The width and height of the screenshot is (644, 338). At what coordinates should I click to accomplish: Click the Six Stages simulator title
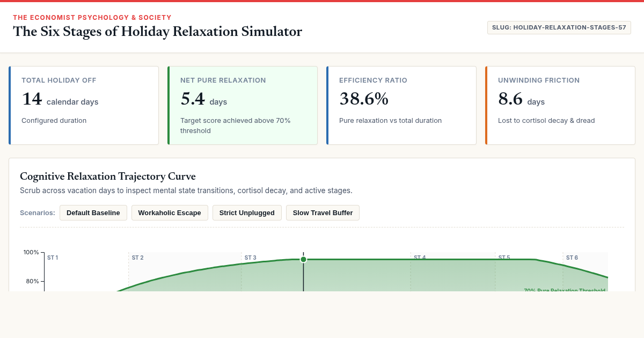[157, 32]
